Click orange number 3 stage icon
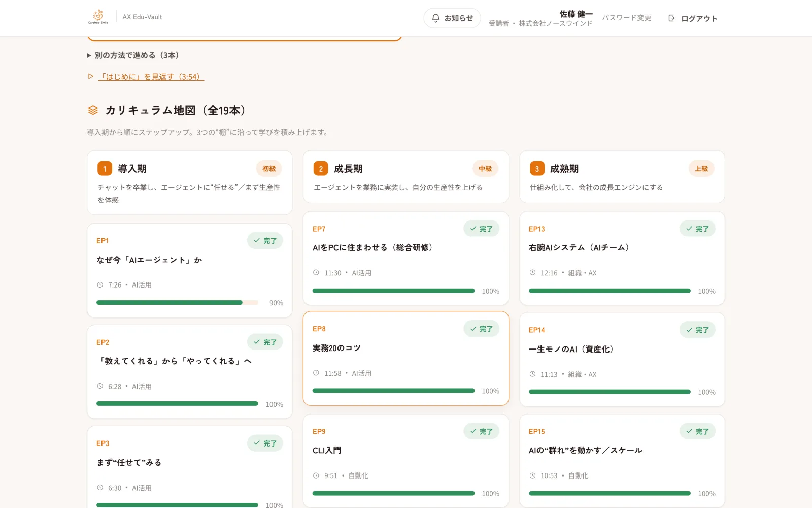Screen dimensions: 812x508 (x=537, y=169)
